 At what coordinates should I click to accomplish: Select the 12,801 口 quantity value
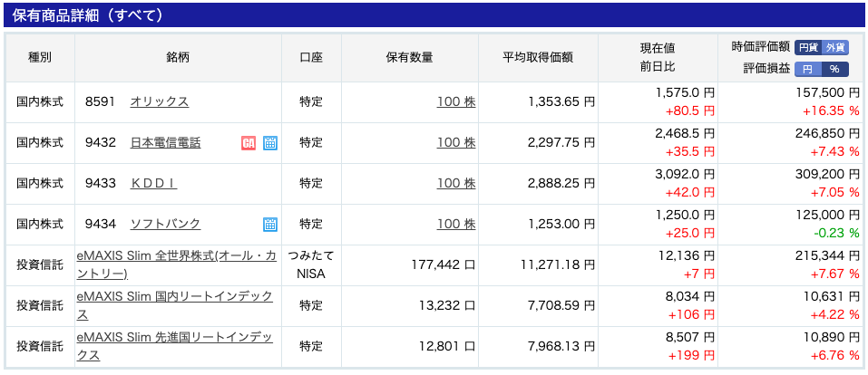[x=447, y=346]
